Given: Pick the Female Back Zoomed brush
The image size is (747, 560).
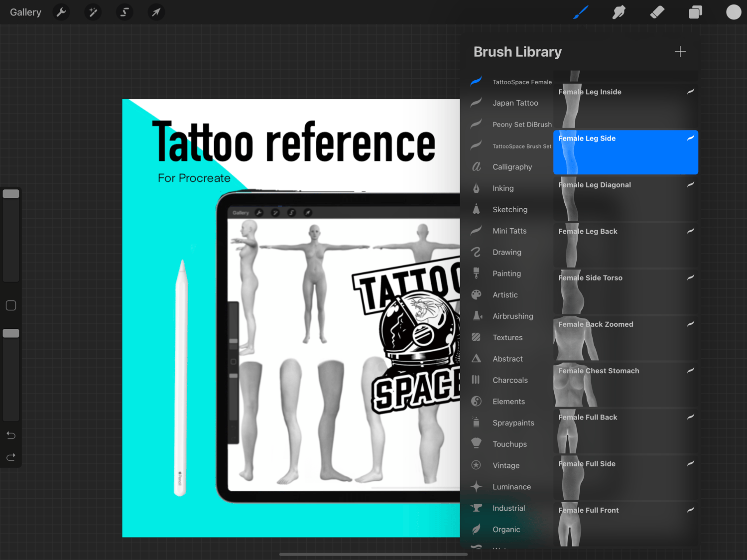Looking at the screenshot, I should pos(625,338).
